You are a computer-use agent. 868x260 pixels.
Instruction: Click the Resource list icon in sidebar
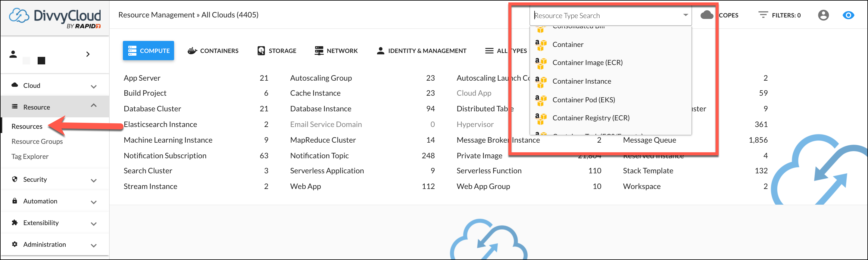pos(14,107)
